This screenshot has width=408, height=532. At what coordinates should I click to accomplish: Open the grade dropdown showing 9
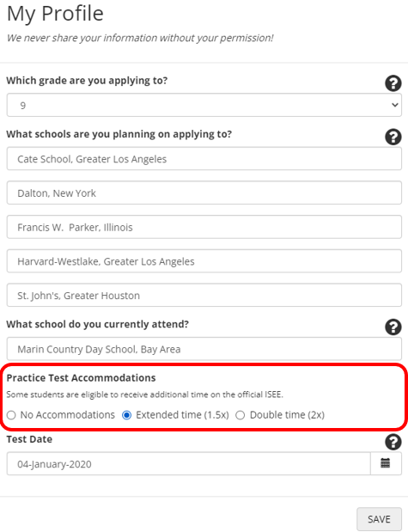pos(204,105)
